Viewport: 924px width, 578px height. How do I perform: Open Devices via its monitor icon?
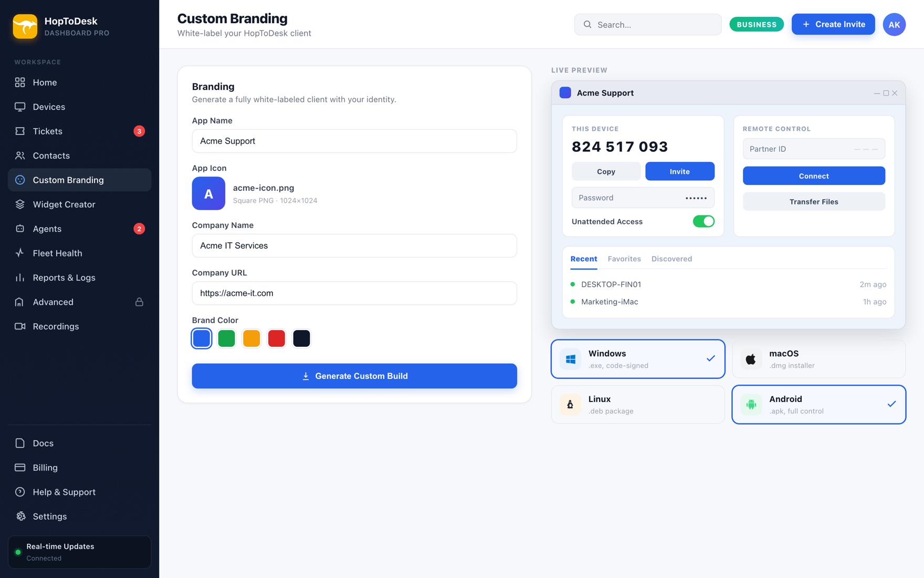[x=20, y=107]
